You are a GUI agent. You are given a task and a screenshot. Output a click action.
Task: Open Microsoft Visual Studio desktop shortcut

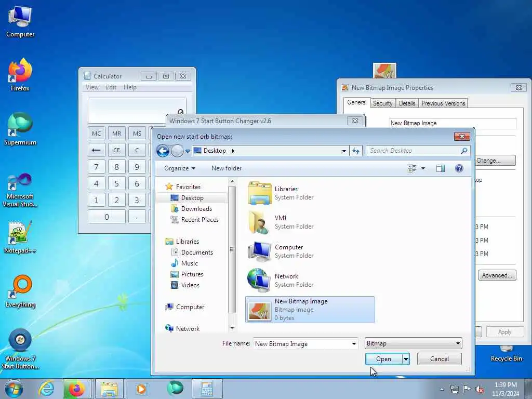click(x=20, y=190)
